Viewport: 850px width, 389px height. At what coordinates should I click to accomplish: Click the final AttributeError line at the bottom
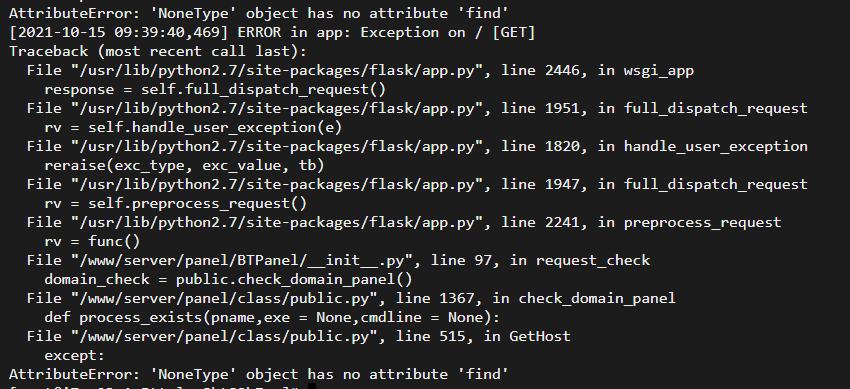259,374
